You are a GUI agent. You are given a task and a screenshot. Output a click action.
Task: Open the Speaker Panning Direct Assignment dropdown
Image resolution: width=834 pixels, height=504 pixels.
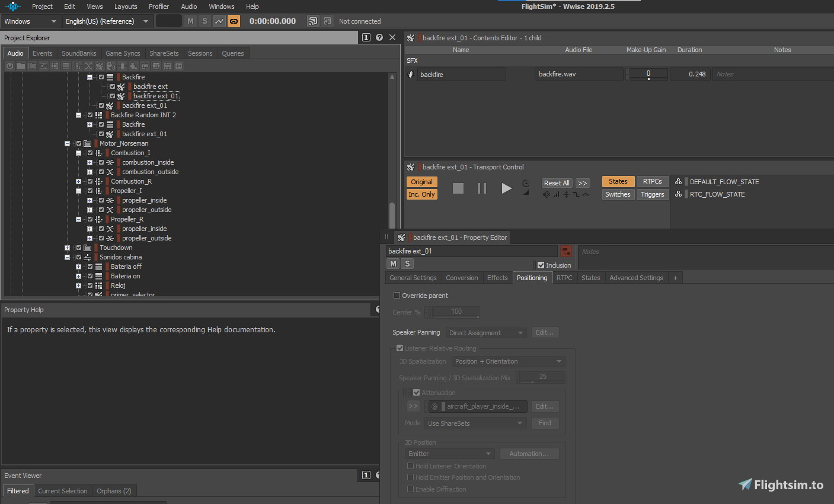click(x=486, y=333)
